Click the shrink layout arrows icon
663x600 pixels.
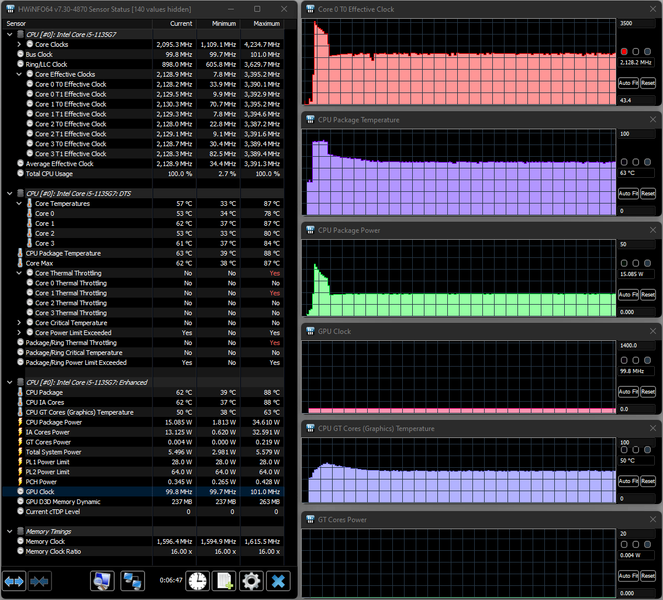[40, 581]
